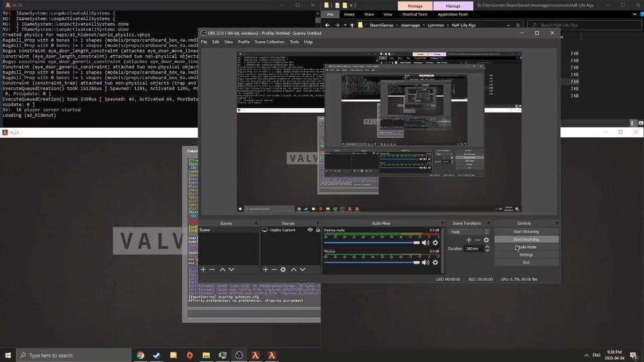644x362 pixels.
Task: Click Start Recording button
Action: (526, 239)
